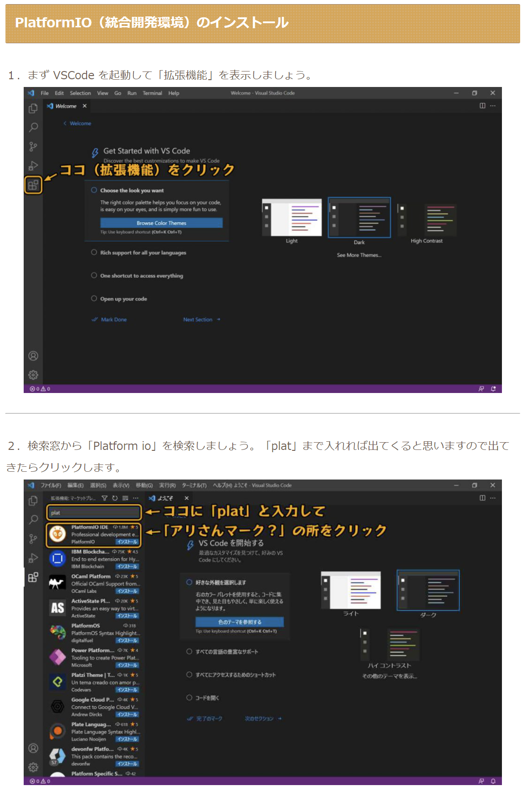Open Manage gear in the English VS Code window
The image size is (532, 791).
click(x=33, y=375)
